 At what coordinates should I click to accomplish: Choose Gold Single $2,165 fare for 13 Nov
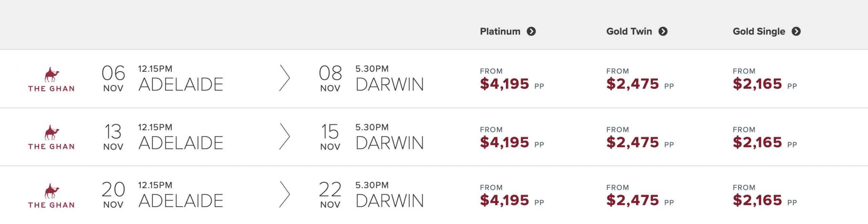coord(757,142)
